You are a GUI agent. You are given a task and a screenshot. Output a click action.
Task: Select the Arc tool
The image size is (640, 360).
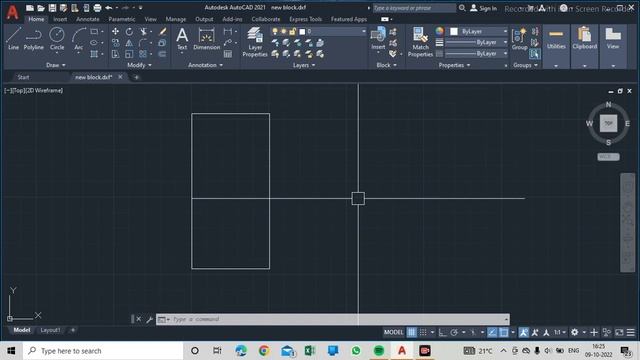pyautogui.click(x=78, y=38)
